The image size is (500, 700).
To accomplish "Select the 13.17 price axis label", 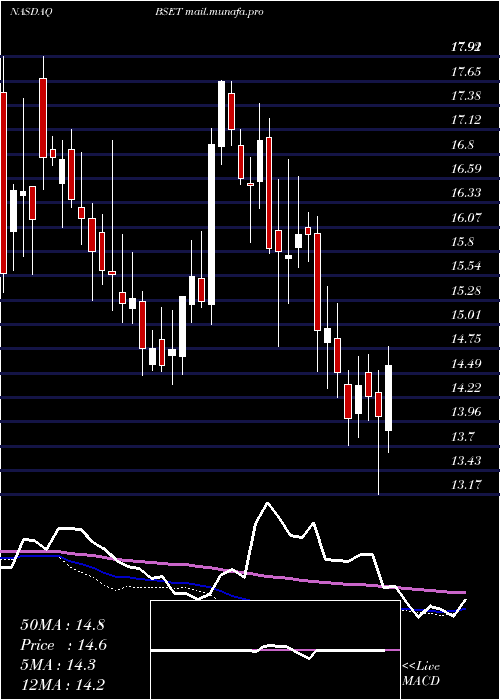I will 466,484.
